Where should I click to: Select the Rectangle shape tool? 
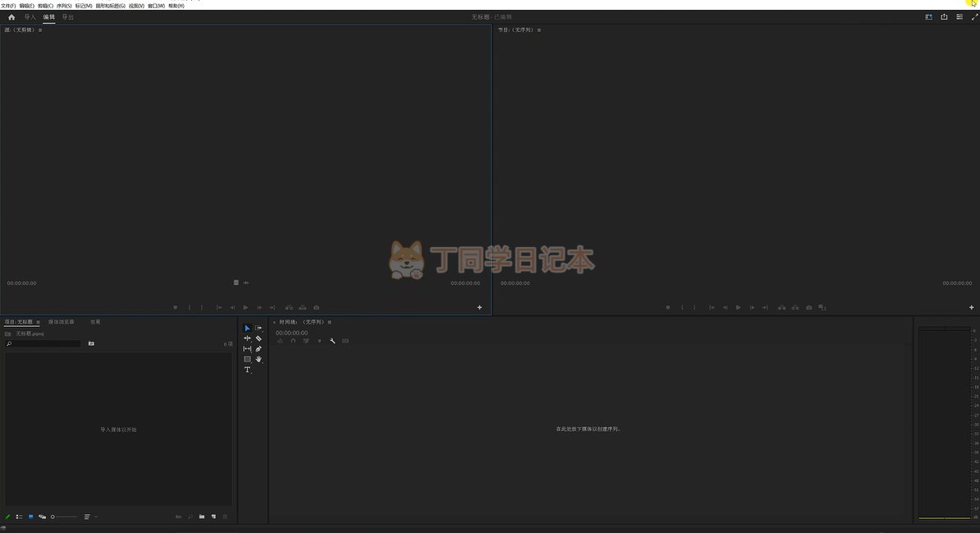[247, 359]
